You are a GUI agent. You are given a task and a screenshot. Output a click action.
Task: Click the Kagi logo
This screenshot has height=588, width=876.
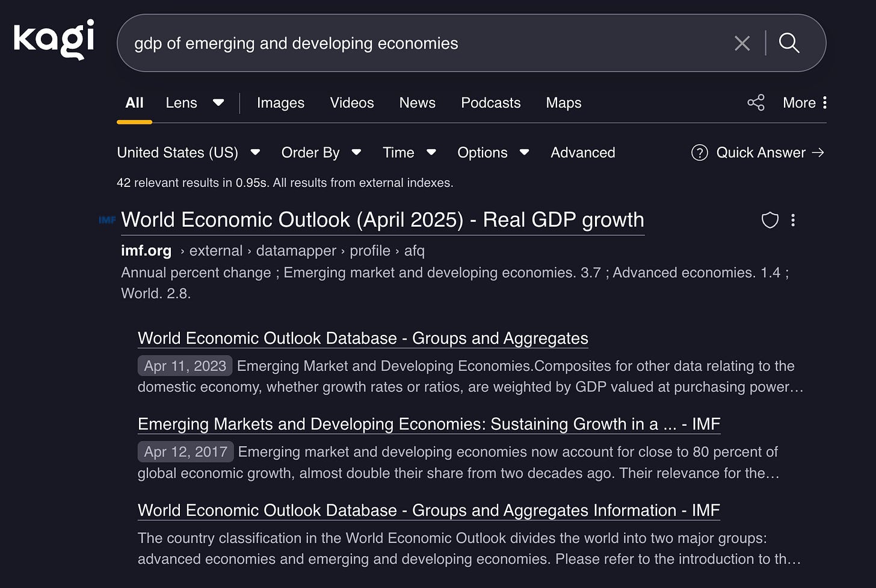pyautogui.click(x=54, y=39)
